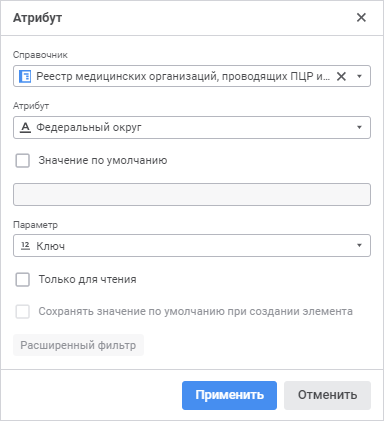
Task: Toggle Сохранять значение по умолчанию checkbox
Action: click(23, 312)
